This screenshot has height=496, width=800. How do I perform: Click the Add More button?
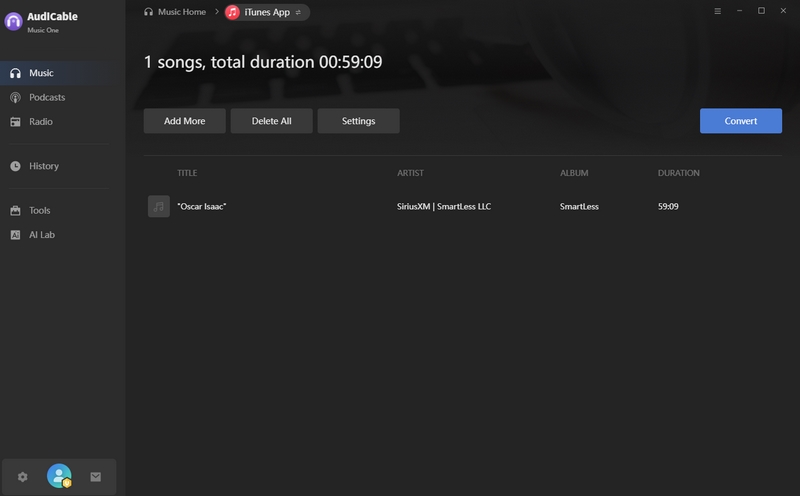[185, 121]
